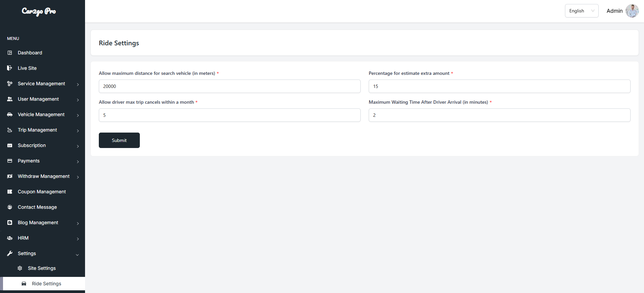Screen dimensions: 644x293
Task: Click the Subscription icon
Action: [10, 145]
